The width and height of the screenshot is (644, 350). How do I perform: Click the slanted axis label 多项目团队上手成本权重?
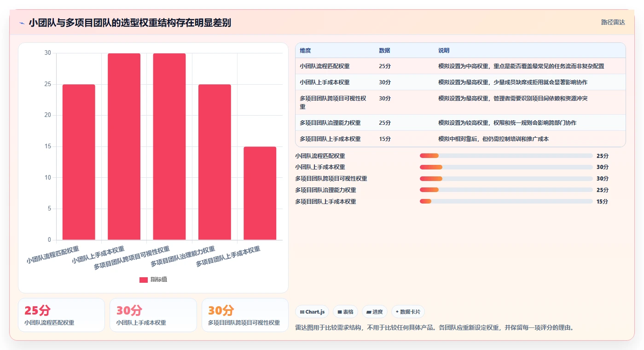click(x=228, y=257)
